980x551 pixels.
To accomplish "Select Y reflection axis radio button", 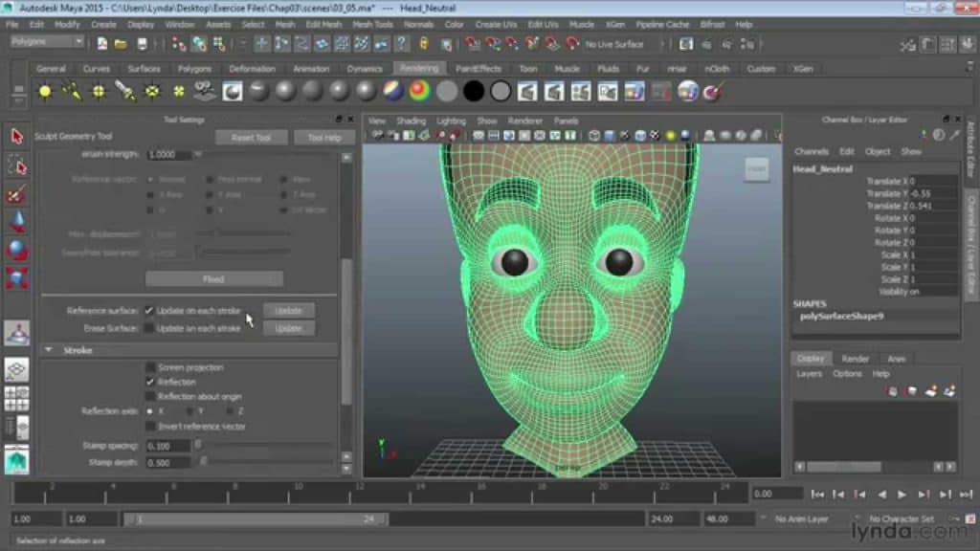I will 190,411.
